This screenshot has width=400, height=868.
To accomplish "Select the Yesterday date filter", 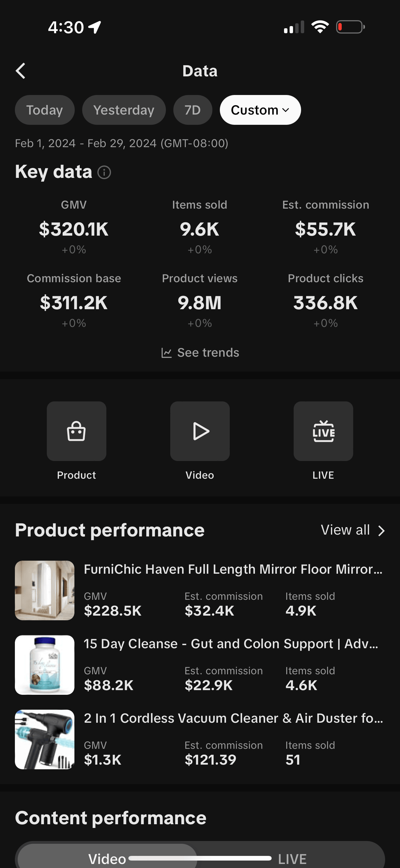I will point(124,110).
